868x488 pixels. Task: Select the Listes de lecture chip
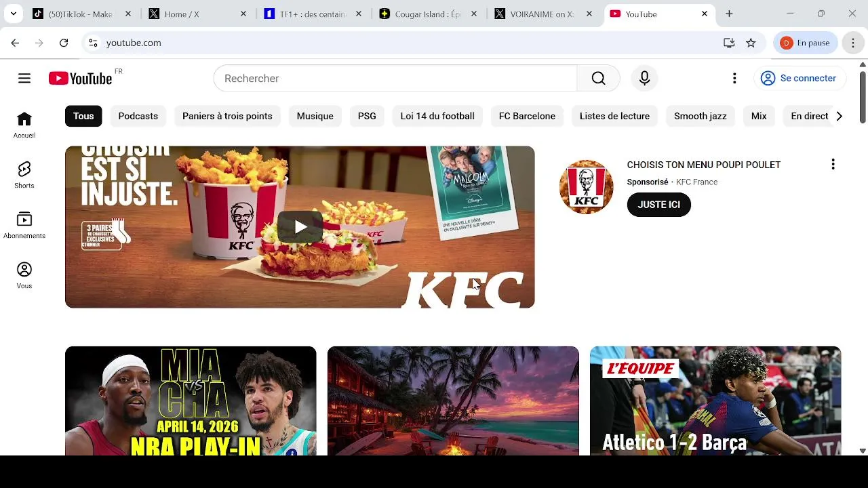[x=614, y=116]
